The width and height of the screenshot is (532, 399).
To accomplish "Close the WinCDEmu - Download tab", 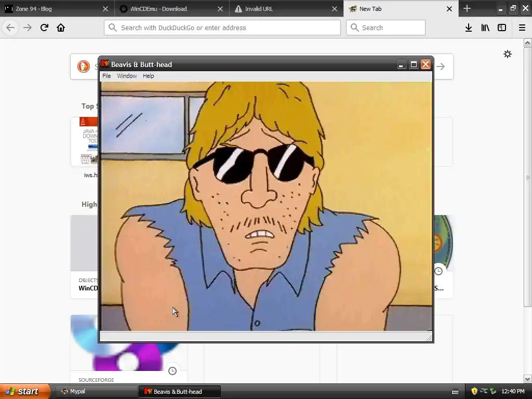I will [x=220, y=9].
